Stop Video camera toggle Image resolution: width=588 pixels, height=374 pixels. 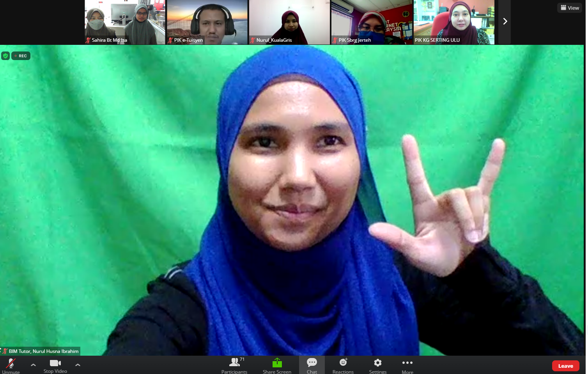pyautogui.click(x=55, y=365)
